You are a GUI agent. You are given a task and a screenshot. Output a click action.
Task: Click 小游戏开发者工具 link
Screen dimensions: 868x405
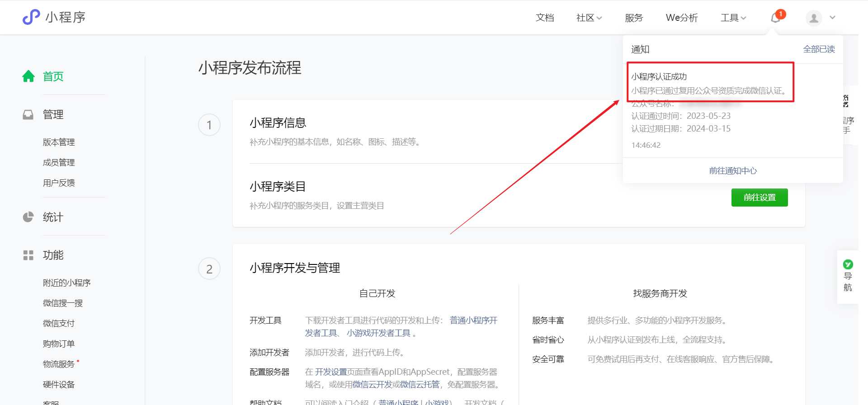click(378, 333)
